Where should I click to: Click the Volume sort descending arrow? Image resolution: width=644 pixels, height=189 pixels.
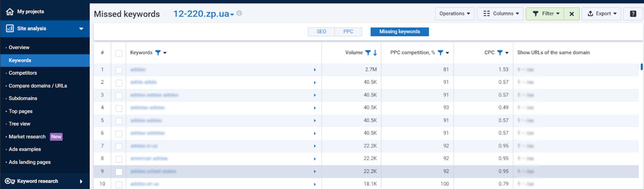tap(375, 53)
